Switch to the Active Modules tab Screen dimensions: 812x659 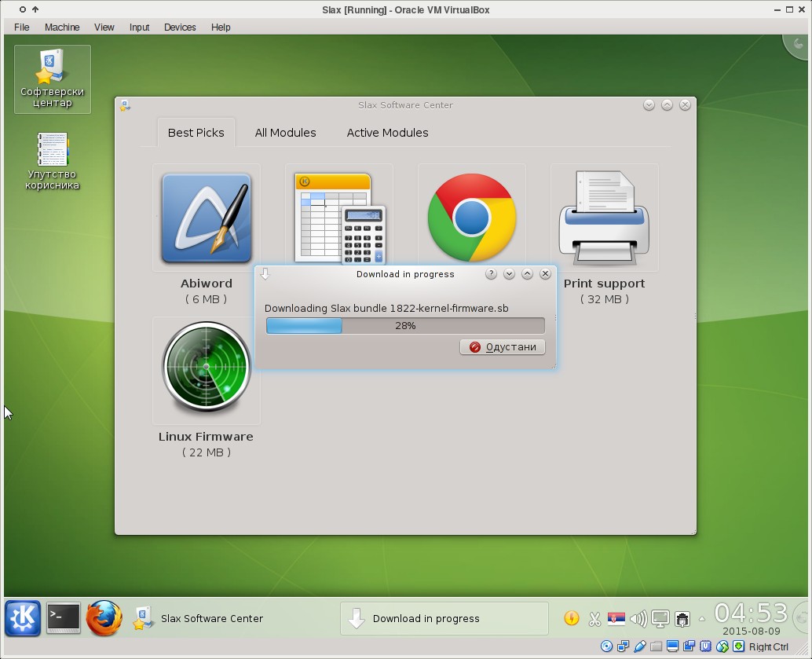point(387,133)
